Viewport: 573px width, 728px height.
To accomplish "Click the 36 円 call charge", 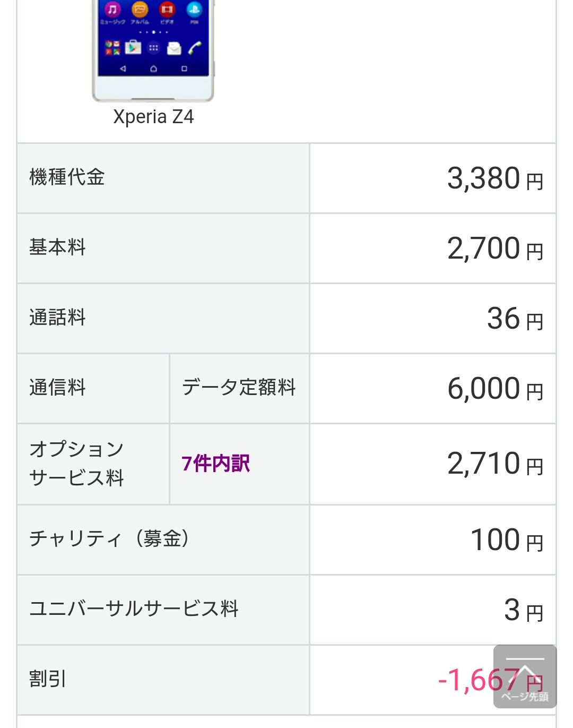I will pyautogui.click(x=515, y=319).
